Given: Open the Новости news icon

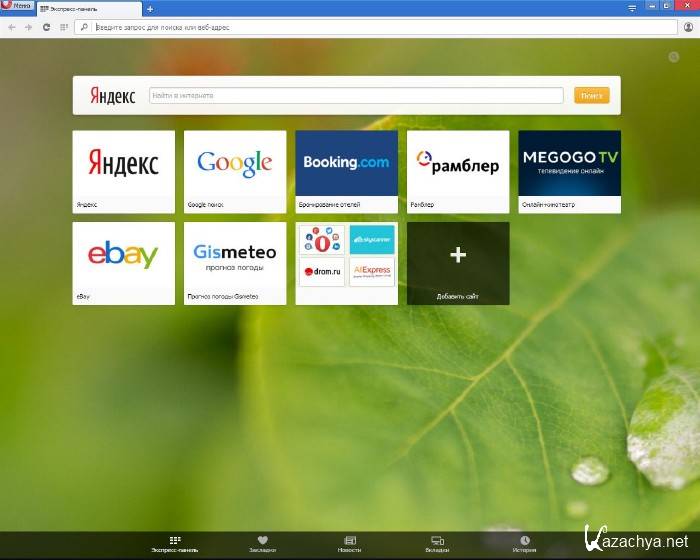Looking at the screenshot, I should (350, 543).
